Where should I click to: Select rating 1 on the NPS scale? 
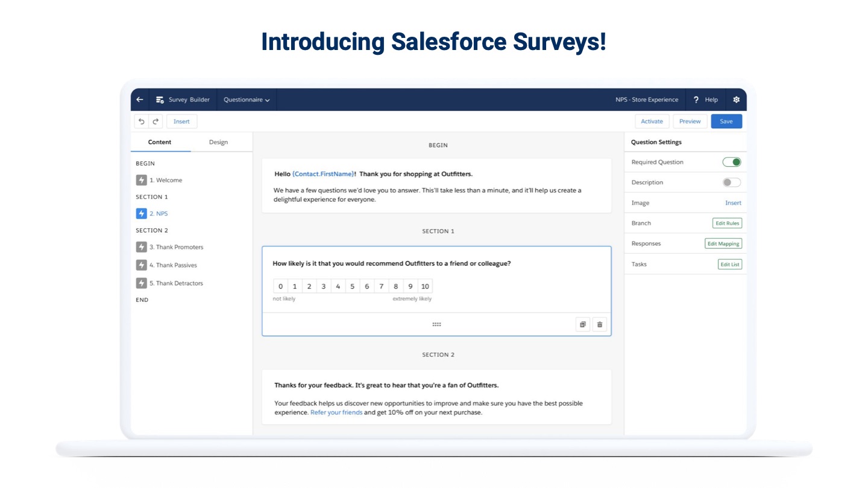click(x=295, y=286)
